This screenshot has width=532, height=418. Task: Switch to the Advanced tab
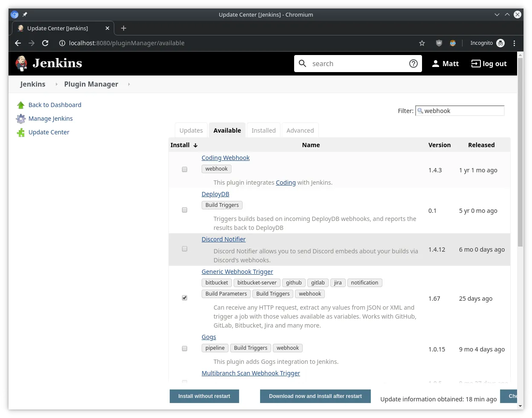click(x=300, y=130)
